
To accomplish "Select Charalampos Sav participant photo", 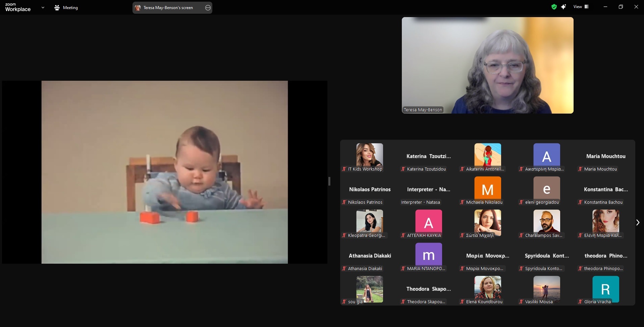I will pyautogui.click(x=547, y=221).
